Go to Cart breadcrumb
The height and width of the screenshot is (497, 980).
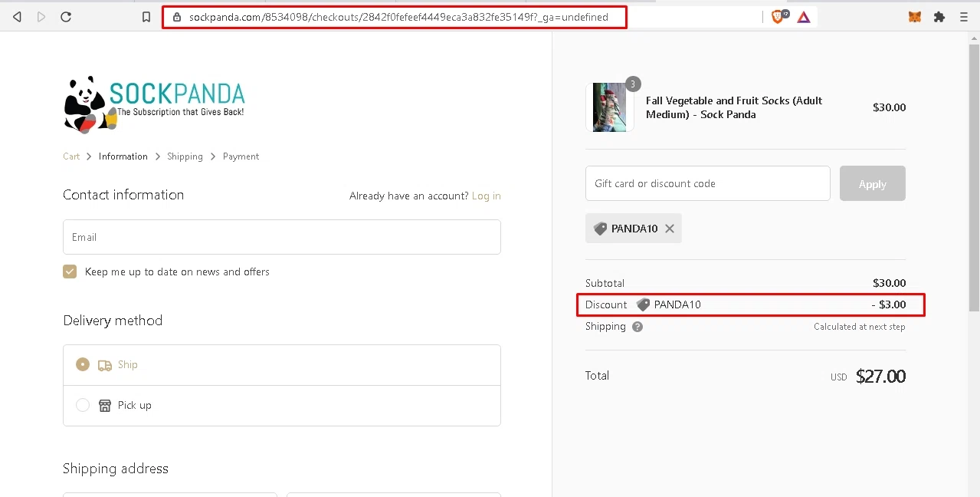[71, 156]
